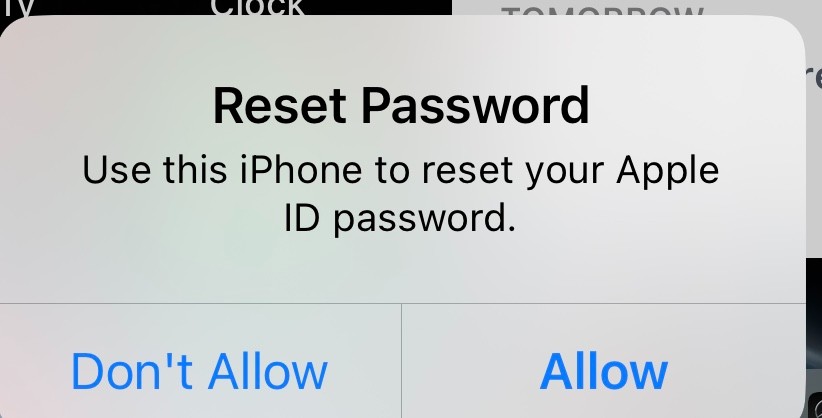This screenshot has height=418, width=822.
Task: Decline the password reset request
Action: [200, 361]
